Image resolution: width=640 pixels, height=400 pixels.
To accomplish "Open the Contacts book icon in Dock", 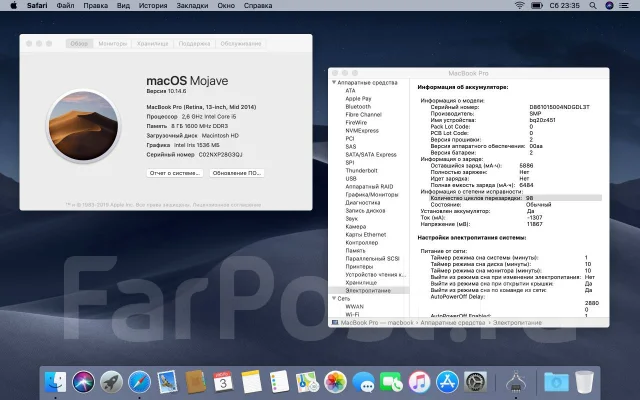I will tap(196, 382).
